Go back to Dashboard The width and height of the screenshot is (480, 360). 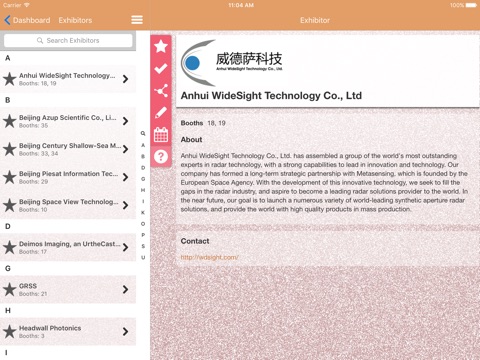pos(27,20)
